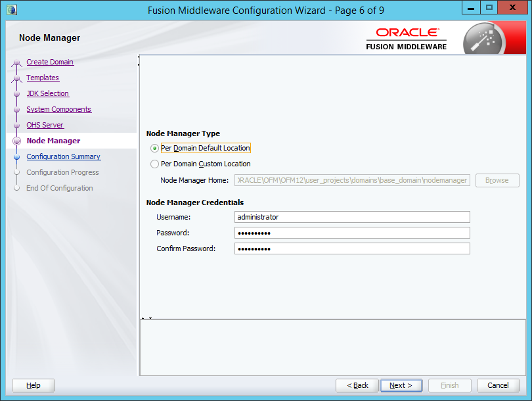Focus the Password field
Screen dimensions: 532x401
(352, 233)
